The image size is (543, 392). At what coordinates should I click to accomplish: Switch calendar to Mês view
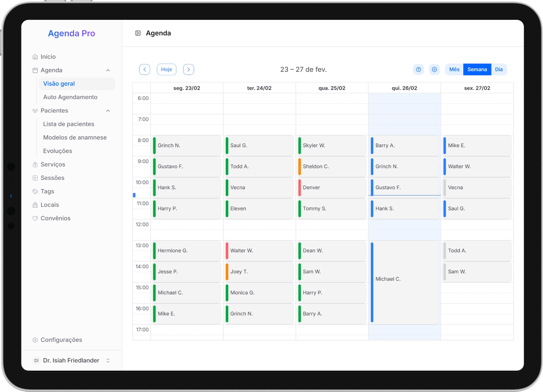[454, 69]
